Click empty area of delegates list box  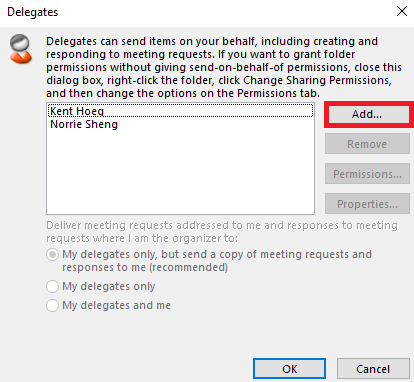click(180, 173)
